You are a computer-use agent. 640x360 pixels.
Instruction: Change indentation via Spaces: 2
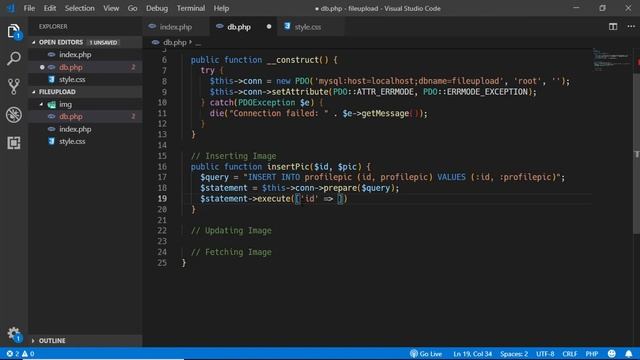(514, 354)
